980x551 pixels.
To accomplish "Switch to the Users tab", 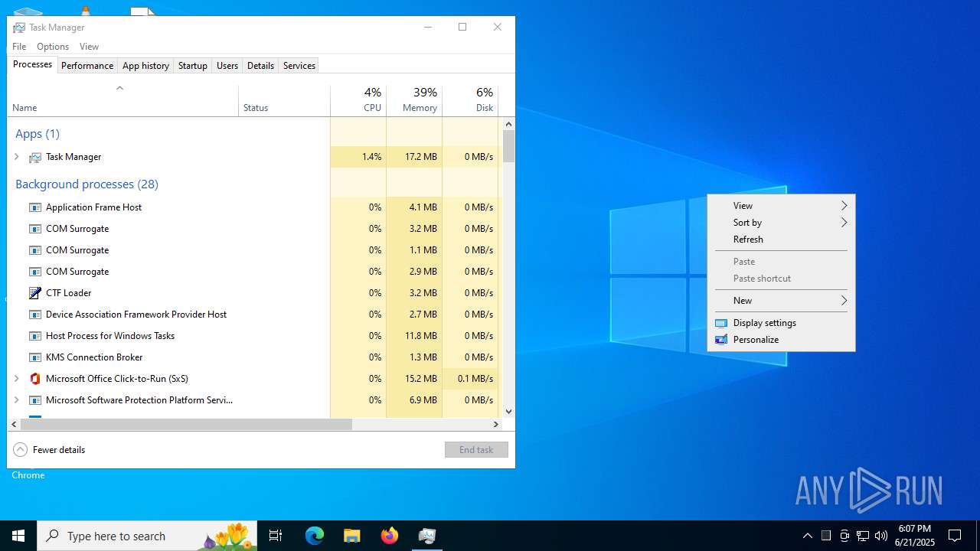I will [227, 66].
